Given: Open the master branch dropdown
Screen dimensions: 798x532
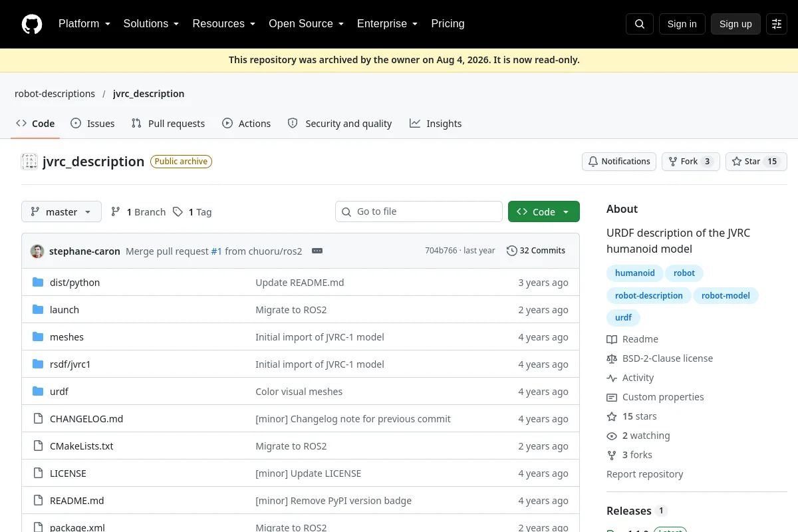Looking at the screenshot, I should [x=61, y=211].
